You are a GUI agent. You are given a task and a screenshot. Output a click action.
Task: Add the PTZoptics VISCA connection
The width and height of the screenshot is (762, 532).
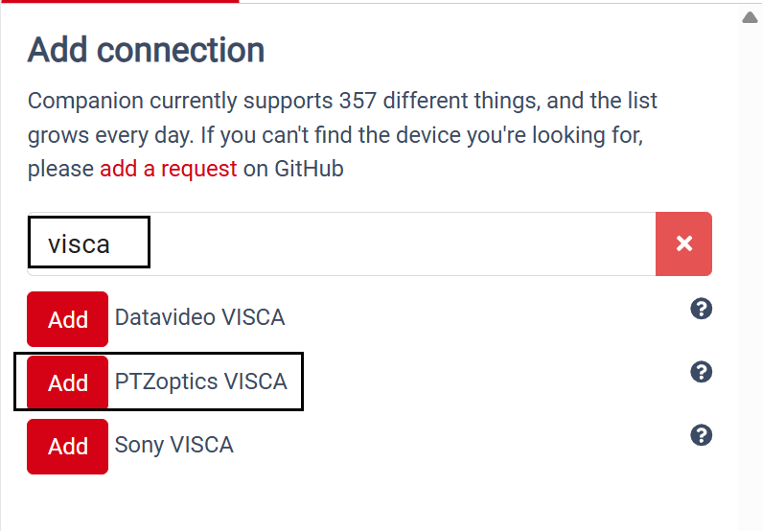[x=67, y=382]
